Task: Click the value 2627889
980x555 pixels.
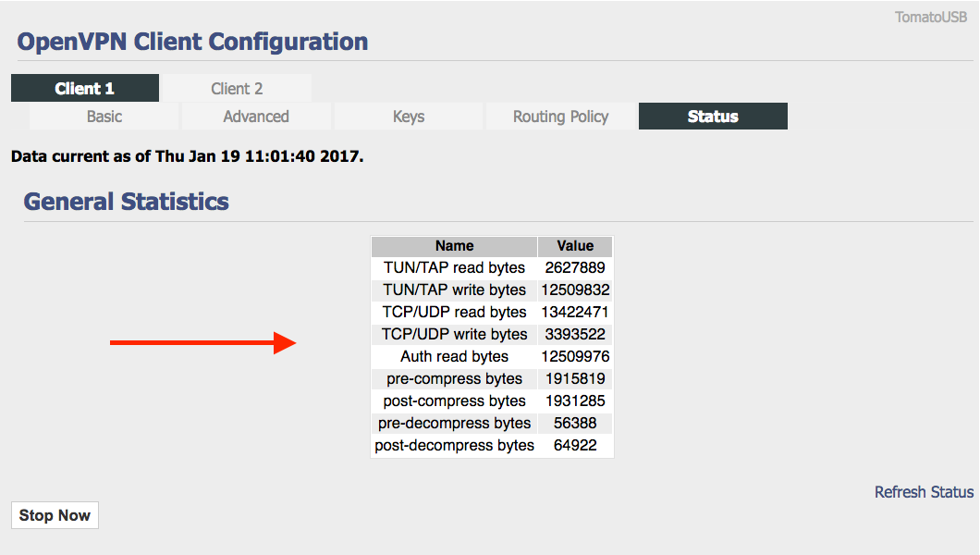Action: pos(575,267)
